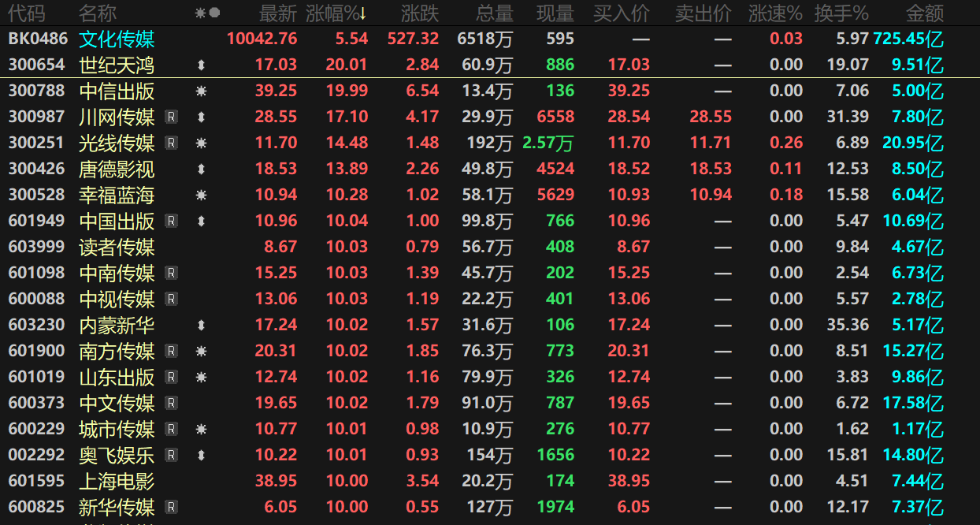Click the starburst marker on 城市传媒 row
The height and width of the screenshot is (525, 980).
point(201,430)
